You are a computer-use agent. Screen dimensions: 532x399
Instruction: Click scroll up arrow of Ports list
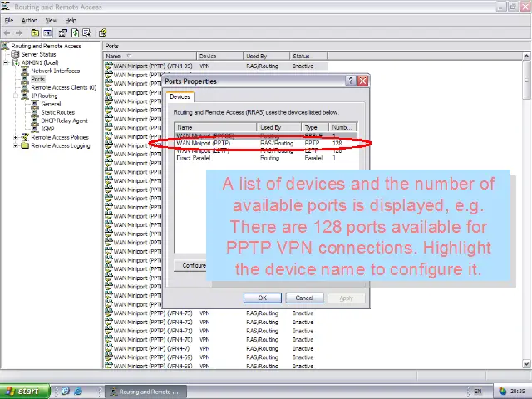pos(526,56)
